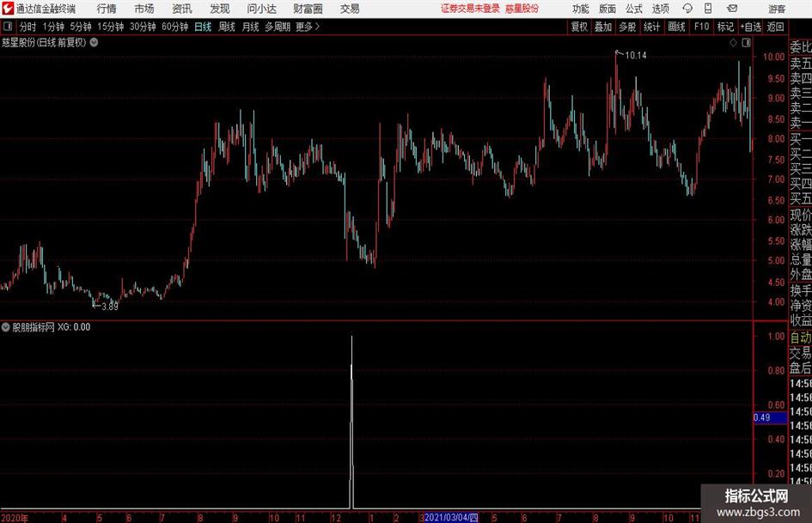
Task: Expand the 慈星股份 chart title dropdown
Action: pyautogui.click(x=94, y=42)
